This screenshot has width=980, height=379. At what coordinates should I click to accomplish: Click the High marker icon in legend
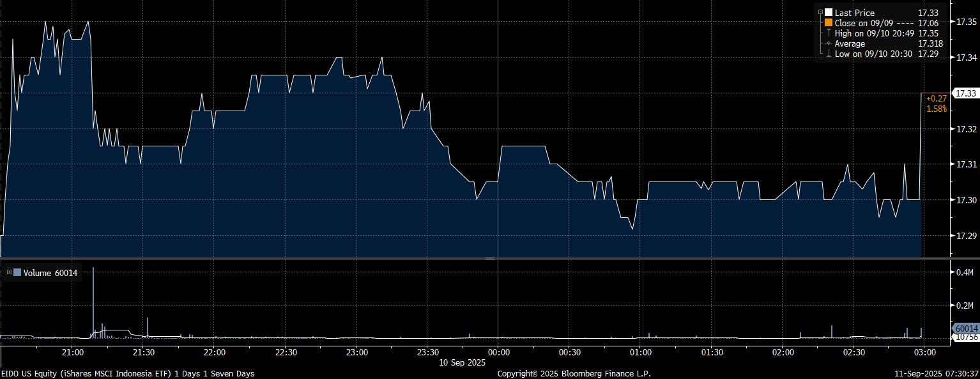point(829,33)
